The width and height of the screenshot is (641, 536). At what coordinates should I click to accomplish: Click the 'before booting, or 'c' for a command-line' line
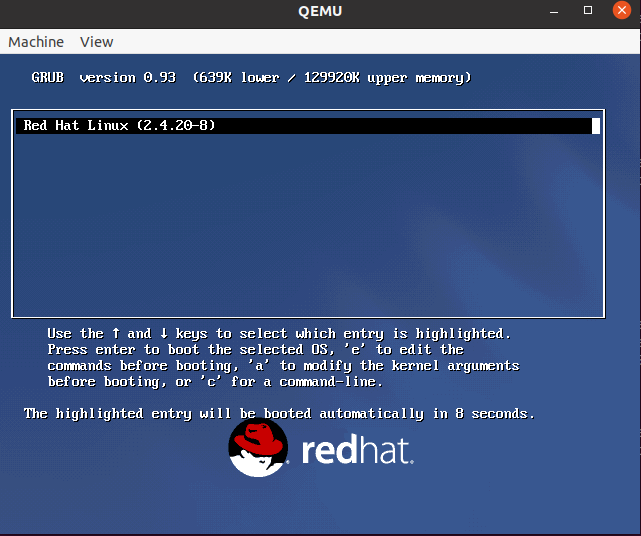[215, 381]
